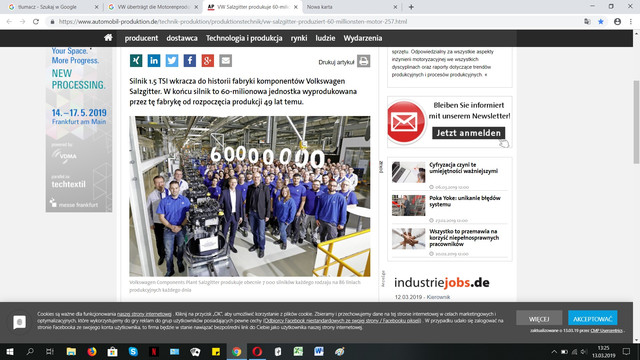This screenshot has width=640, height=360.
Task: Click the techtextil ad banner
Action: click(79, 129)
